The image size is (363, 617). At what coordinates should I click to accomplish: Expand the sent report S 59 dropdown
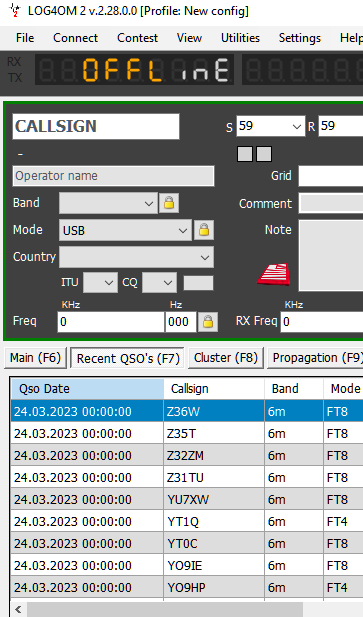click(x=271, y=126)
